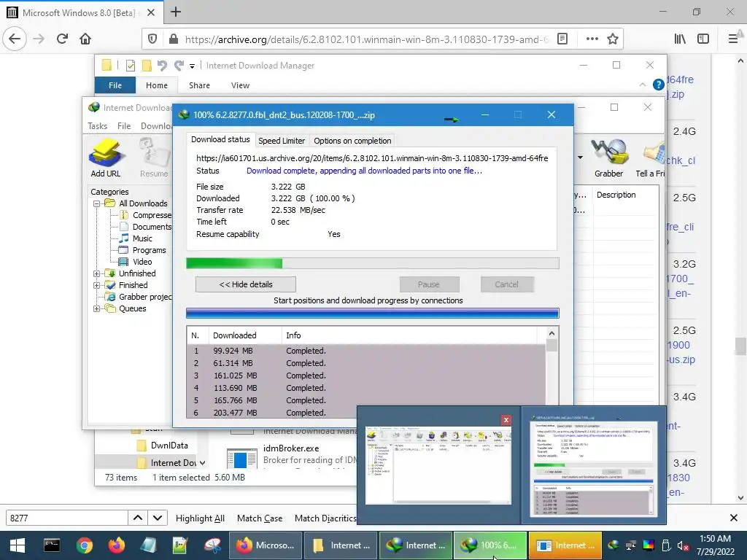Reload the archive.org page
The height and width of the screenshot is (560, 747).
(x=63, y=39)
